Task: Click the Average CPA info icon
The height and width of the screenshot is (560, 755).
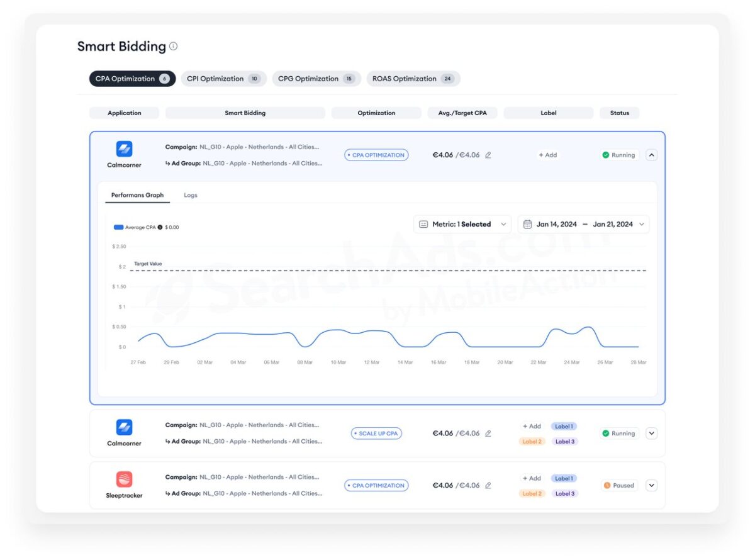Action: tap(160, 227)
